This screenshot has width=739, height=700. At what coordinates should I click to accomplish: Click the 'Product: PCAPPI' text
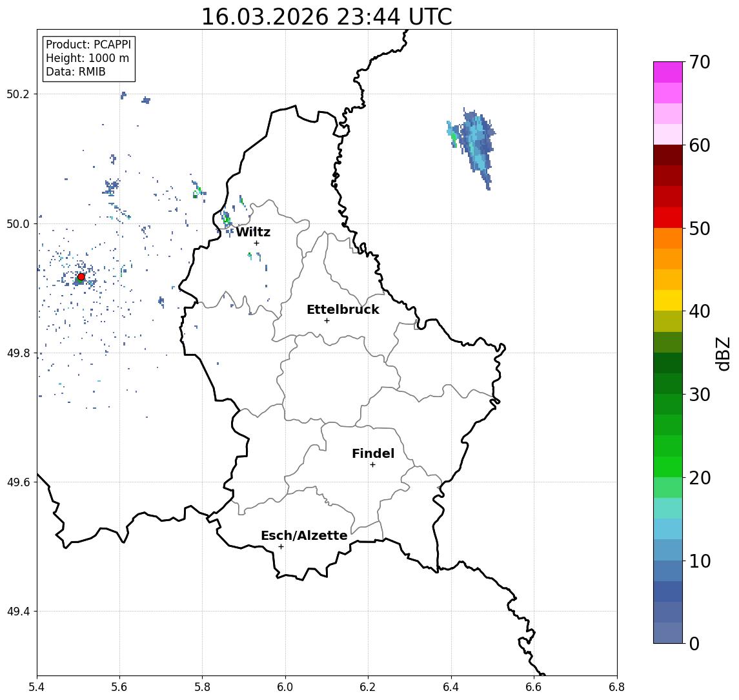[88, 45]
